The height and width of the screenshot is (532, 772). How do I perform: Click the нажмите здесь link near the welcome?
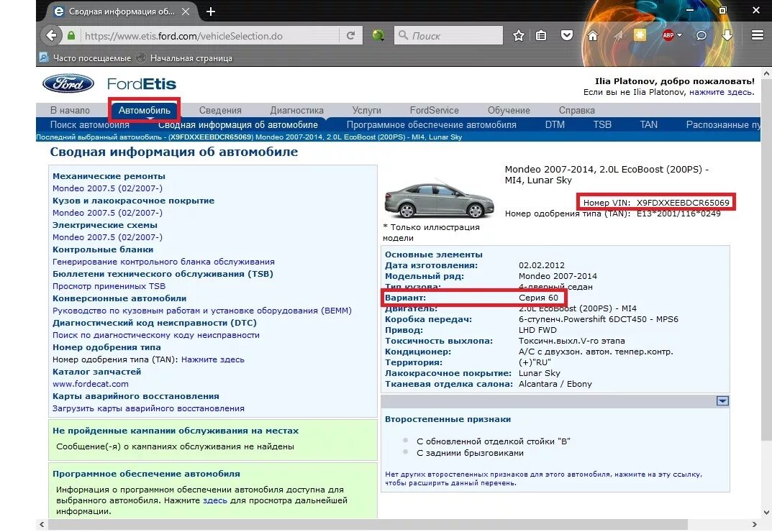pyautogui.click(x=721, y=92)
